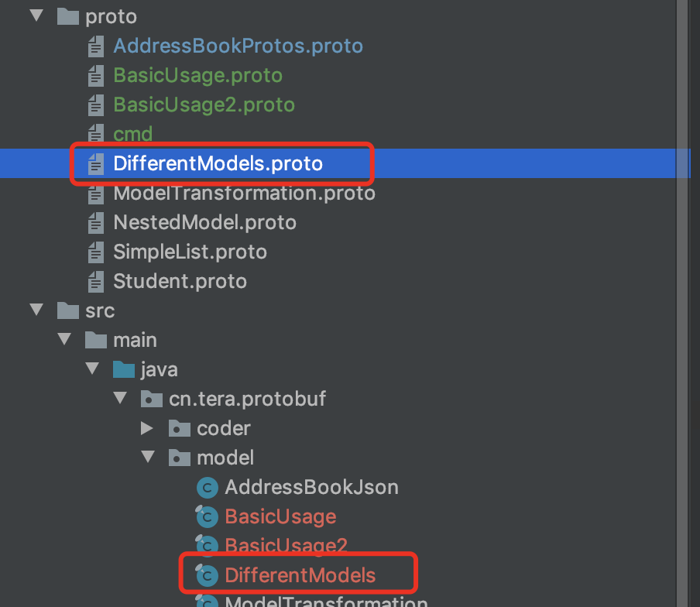
Task: Click the cmd file icon
Action: pos(95,133)
